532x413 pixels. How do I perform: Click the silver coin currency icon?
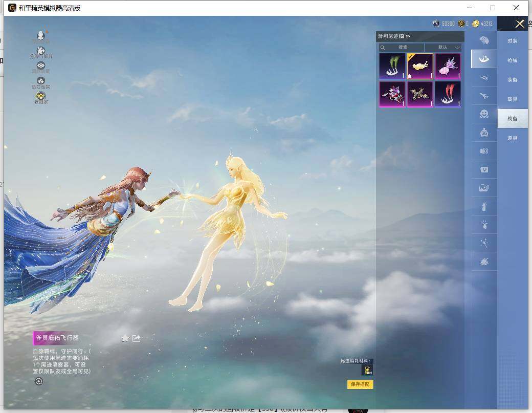tap(436, 24)
